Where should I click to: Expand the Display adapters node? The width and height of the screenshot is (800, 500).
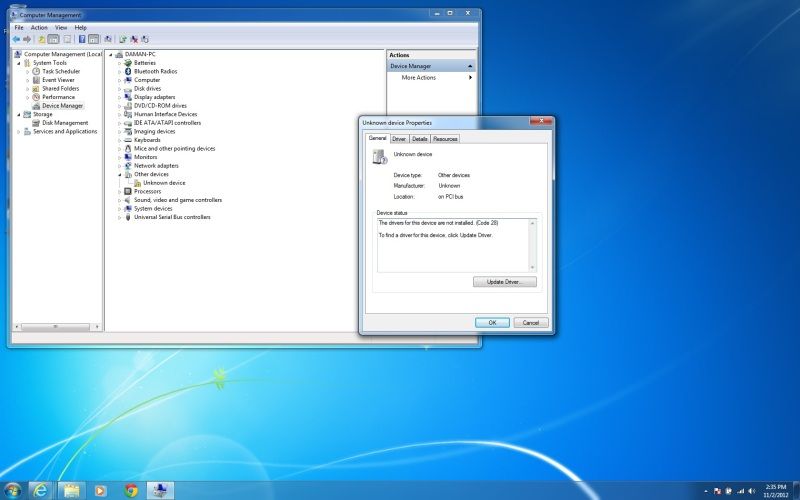[x=119, y=97]
